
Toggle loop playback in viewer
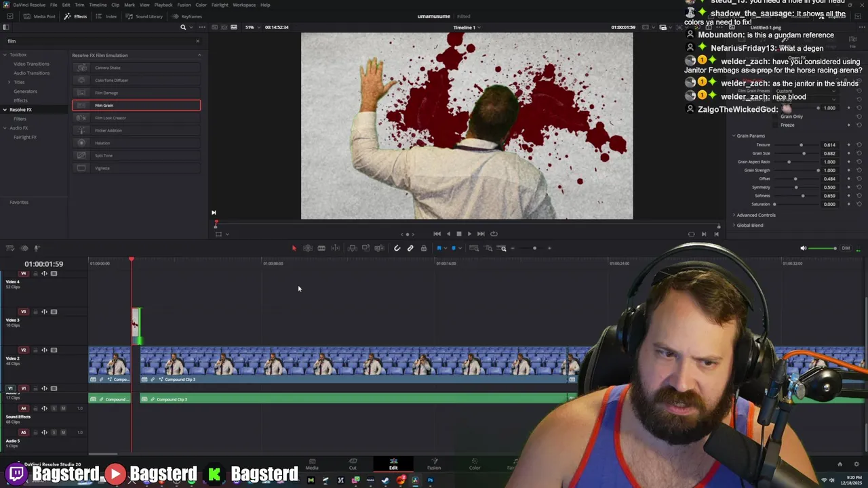(x=494, y=234)
